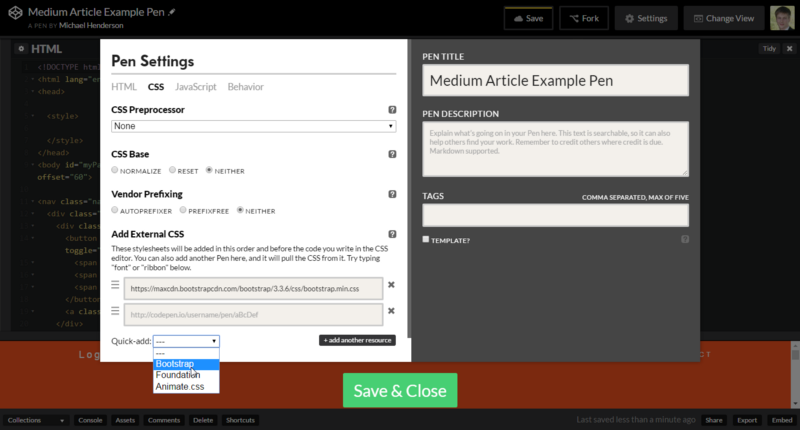Click the Save & Close button
This screenshot has width=800, height=430.
400,391
